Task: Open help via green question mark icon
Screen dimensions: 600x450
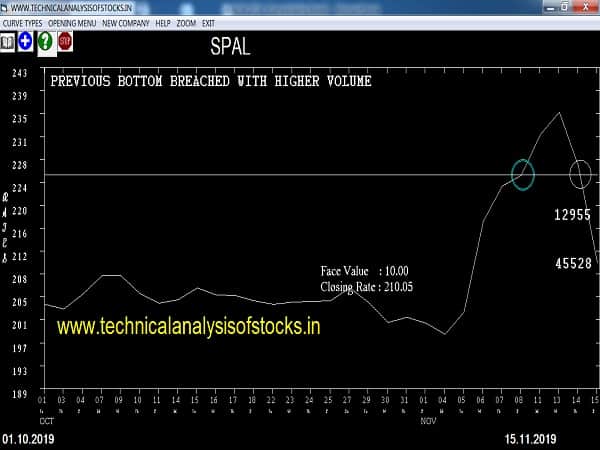Action: click(45, 42)
